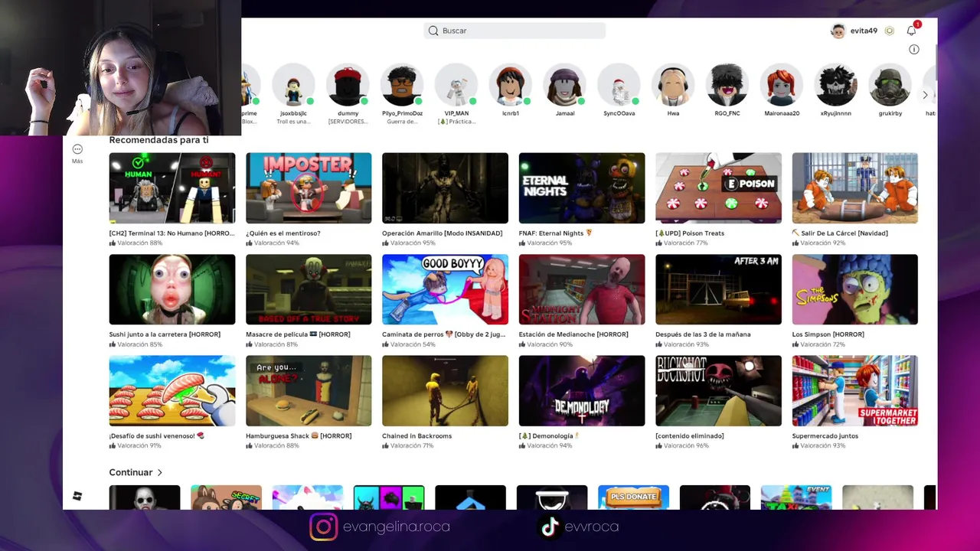The image size is (980, 551).
Task: Click Supermercado juntos title
Action: pos(825,436)
